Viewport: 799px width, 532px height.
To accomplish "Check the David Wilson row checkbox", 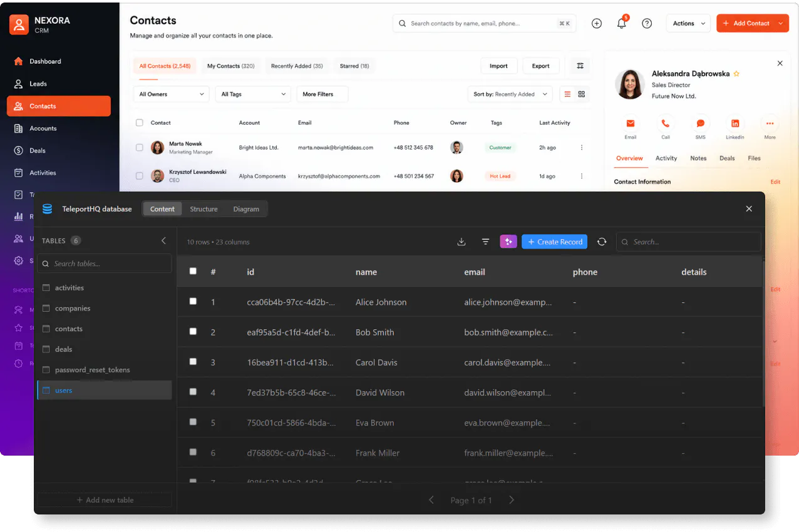I will tap(193, 391).
